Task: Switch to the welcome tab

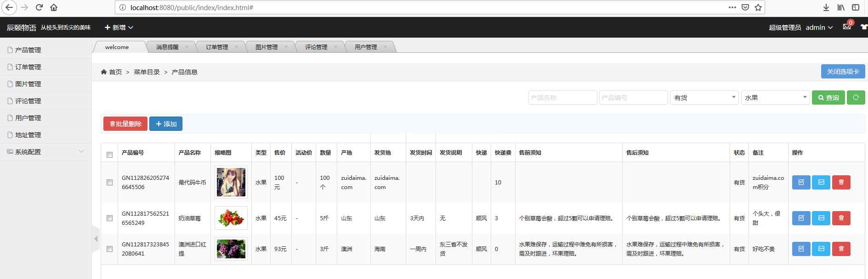Action: (x=117, y=47)
